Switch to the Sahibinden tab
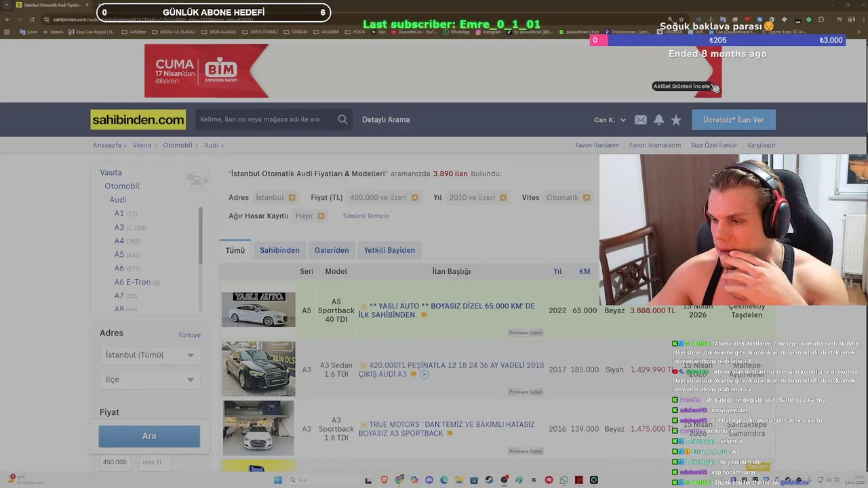868x488 pixels. [x=279, y=250]
